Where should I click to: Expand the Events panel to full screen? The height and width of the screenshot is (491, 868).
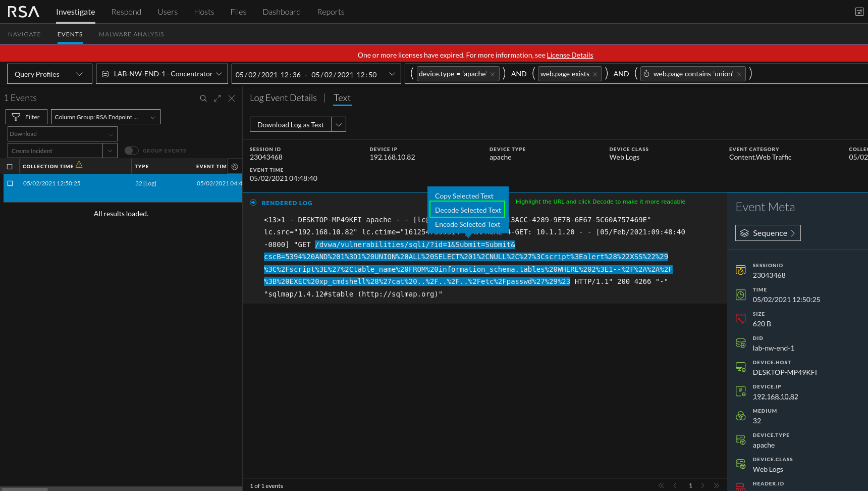click(217, 98)
